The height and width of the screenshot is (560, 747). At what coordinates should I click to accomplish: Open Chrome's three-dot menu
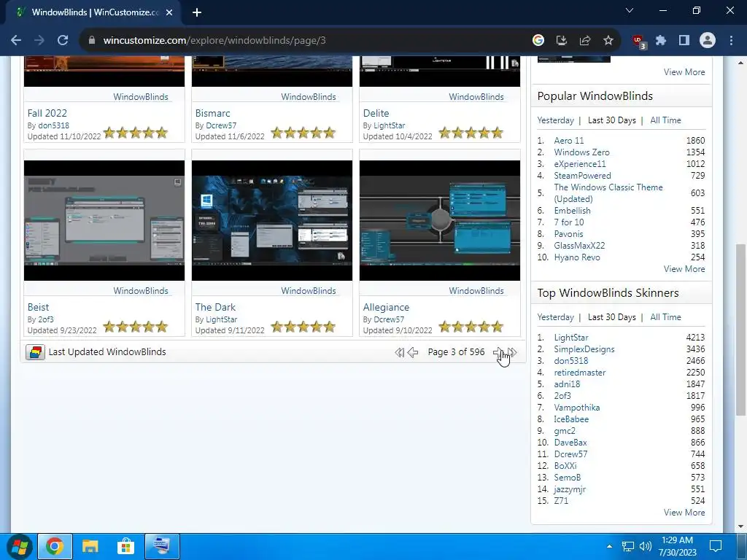pyautogui.click(x=731, y=41)
